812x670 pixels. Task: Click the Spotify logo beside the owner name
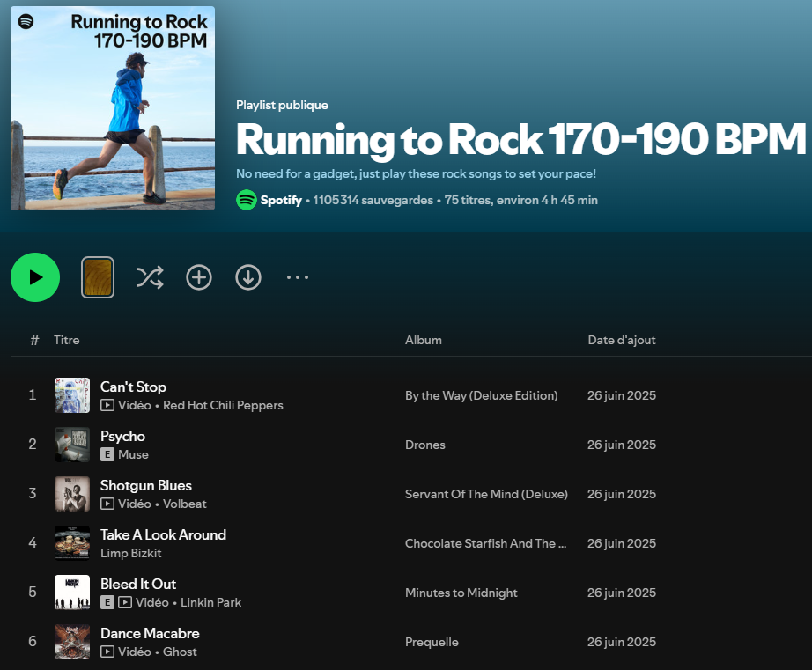coord(247,200)
